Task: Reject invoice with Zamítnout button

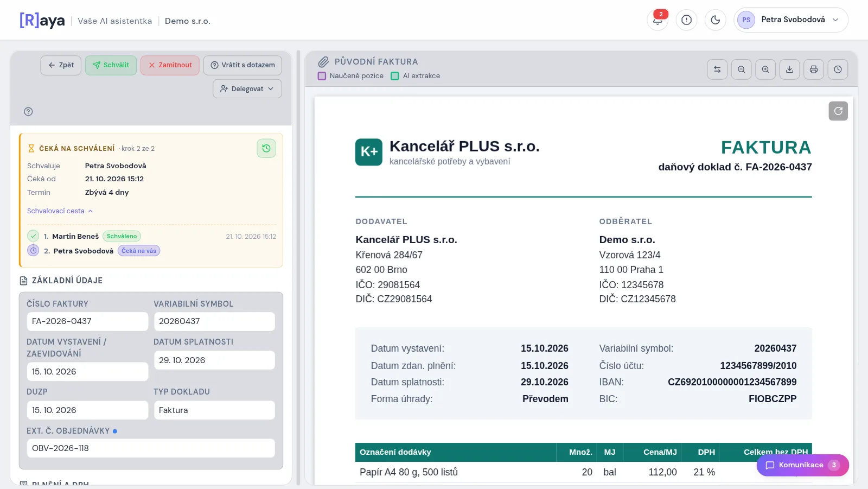Action: click(x=170, y=65)
